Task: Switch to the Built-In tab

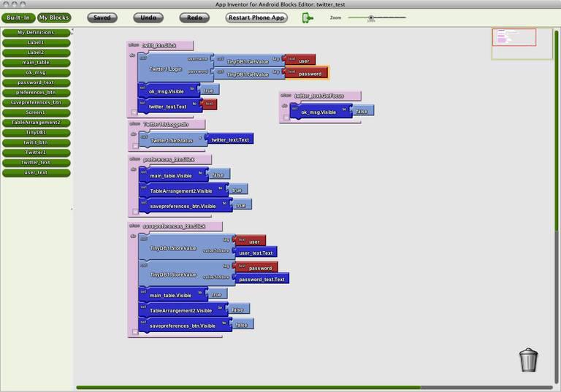Action: [x=18, y=18]
